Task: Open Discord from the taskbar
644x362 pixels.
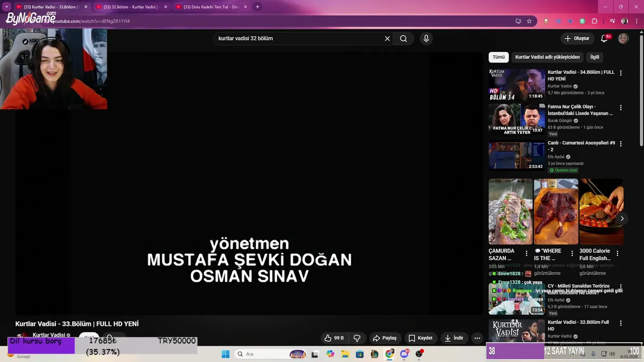Action: pos(404,354)
